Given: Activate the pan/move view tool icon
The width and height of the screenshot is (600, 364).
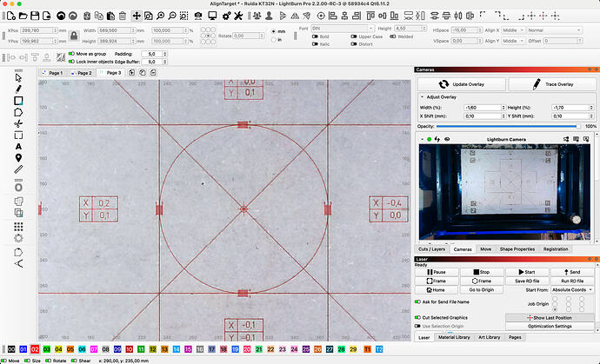Looking at the screenshot, I should tap(137, 16).
